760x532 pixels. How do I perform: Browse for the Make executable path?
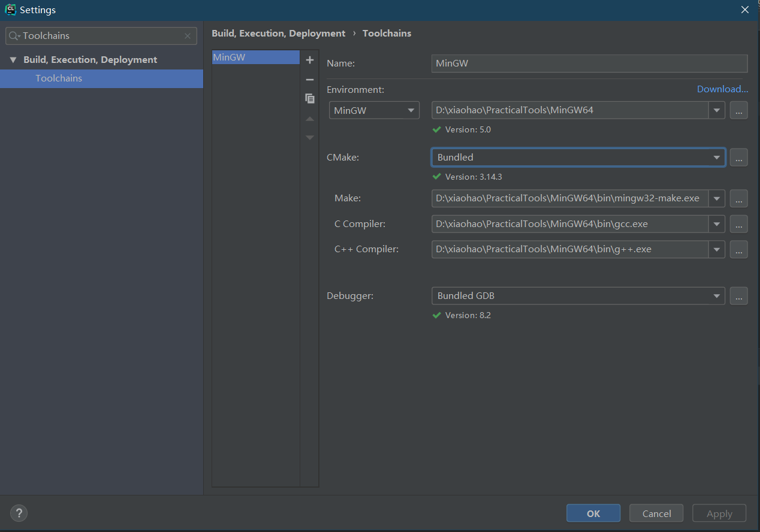pyautogui.click(x=738, y=198)
